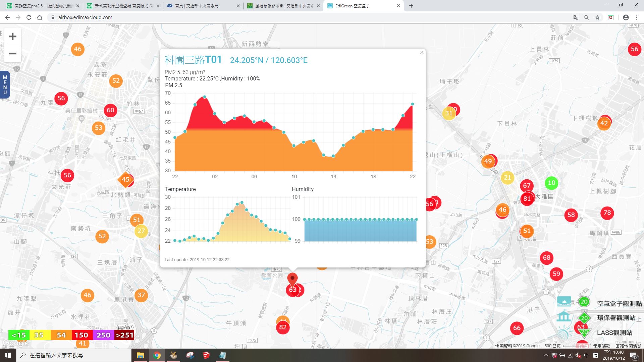The height and width of the screenshot is (362, 644).
Task: Open Chrome three-dot menu
Action: tap(637, 17)
